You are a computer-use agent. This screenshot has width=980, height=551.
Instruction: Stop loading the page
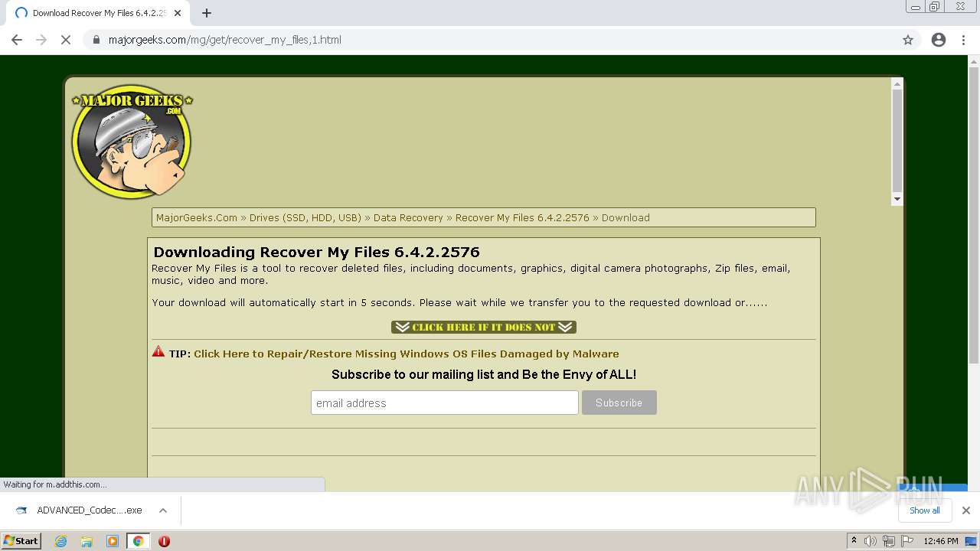(x=66, y=40)
